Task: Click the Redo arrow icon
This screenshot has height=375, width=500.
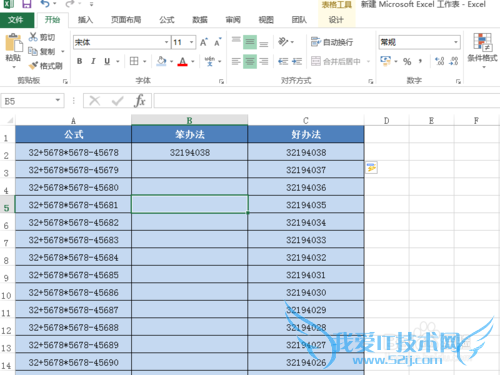Action: (70, 4)
